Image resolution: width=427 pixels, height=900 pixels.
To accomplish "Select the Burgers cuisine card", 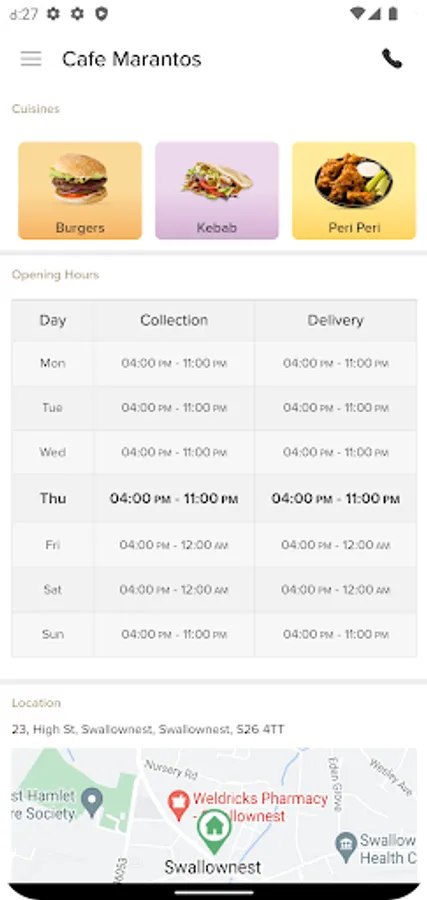I will [80, 191].
